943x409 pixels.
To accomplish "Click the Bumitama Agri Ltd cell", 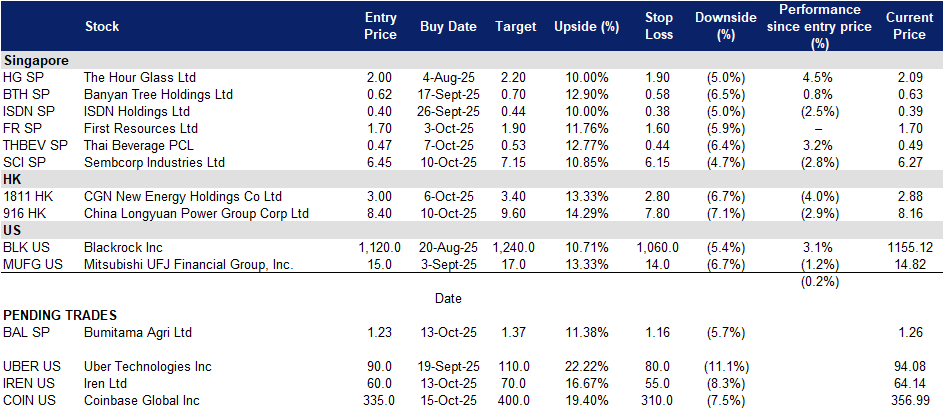I will click(139, 332).
